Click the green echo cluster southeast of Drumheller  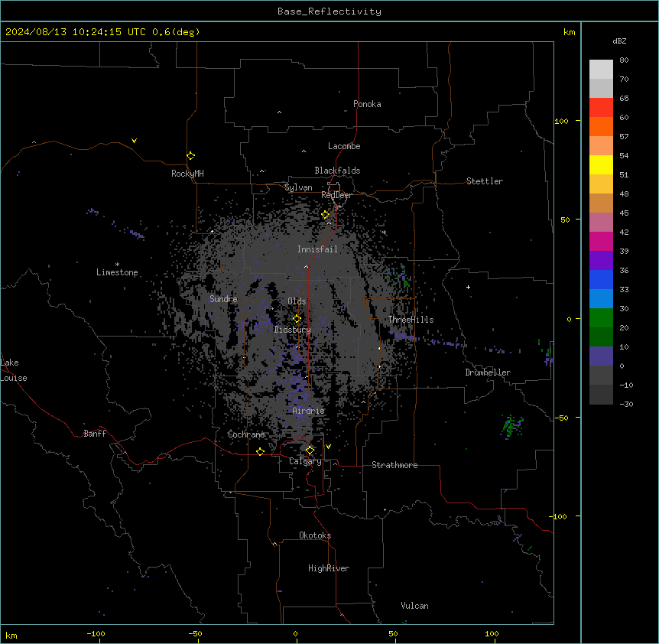point(511,426)
